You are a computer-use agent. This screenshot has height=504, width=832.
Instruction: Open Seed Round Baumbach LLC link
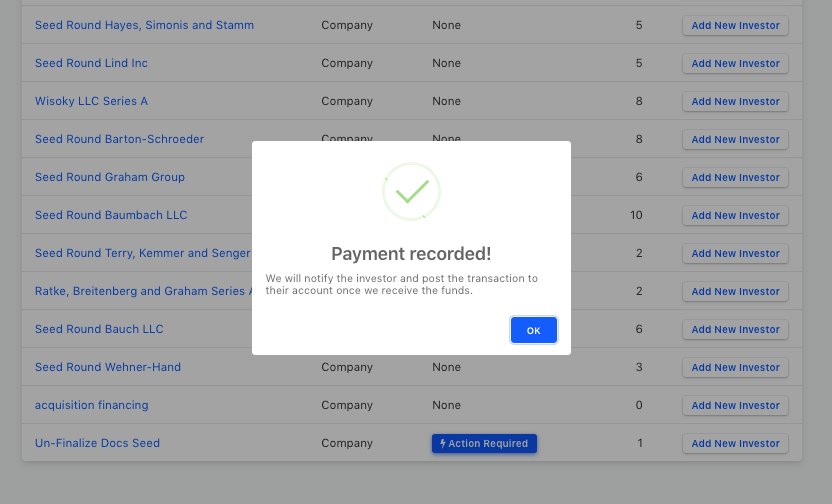tap(111, 215)
